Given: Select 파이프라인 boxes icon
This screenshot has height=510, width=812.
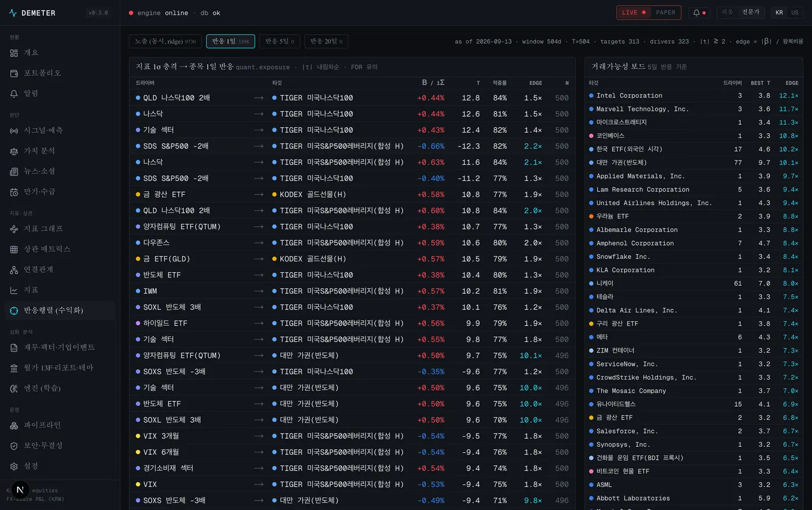Looking at the screenshot, I should click(14, 425).
